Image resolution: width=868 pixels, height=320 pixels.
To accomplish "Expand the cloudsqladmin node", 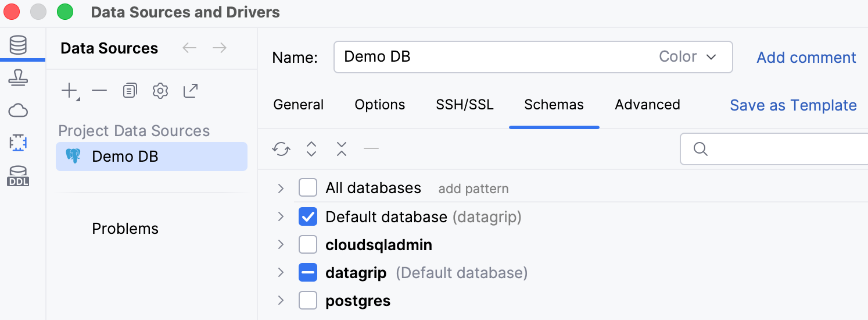I will pyautogui.click(x=281, y=244).
